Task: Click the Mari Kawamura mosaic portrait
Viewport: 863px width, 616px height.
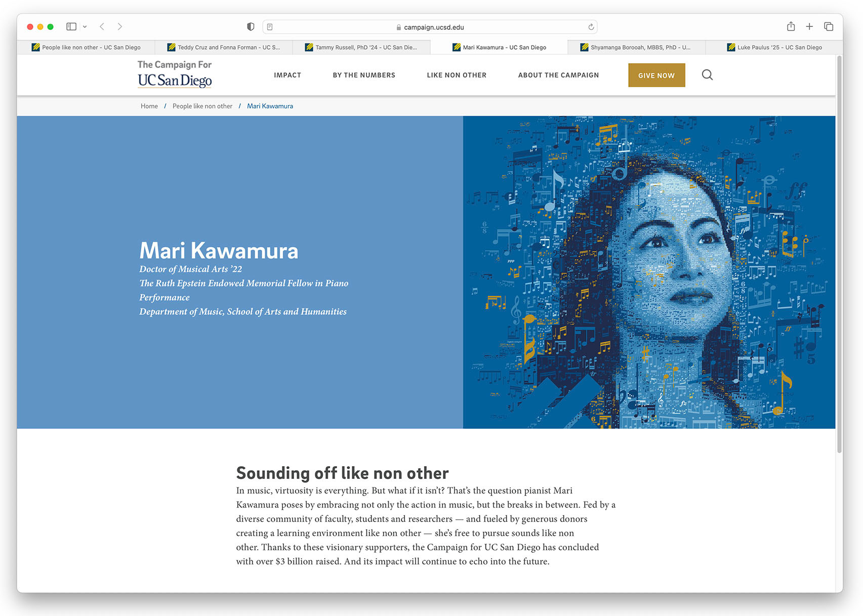Action: click(x=649, y=272)
